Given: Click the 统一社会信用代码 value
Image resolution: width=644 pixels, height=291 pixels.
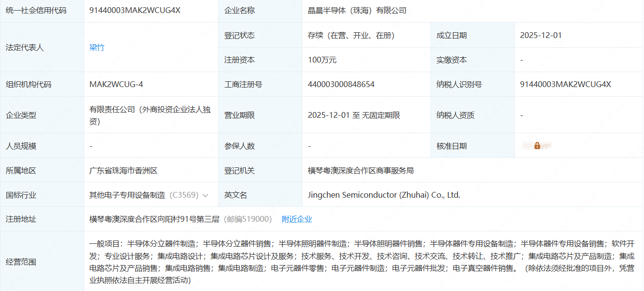Looking at the screenshot, I should (x=135, y=11).
